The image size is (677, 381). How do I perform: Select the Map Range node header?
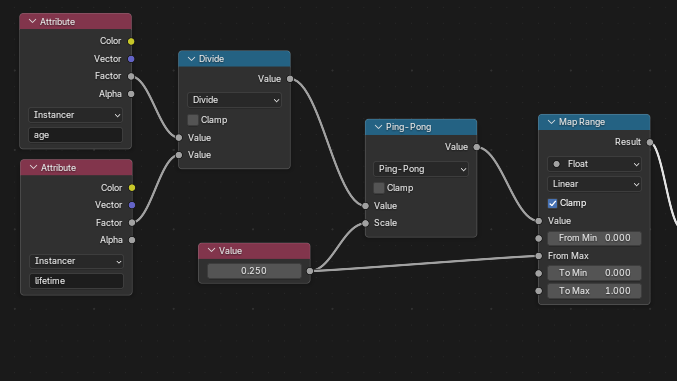[594, 122]
